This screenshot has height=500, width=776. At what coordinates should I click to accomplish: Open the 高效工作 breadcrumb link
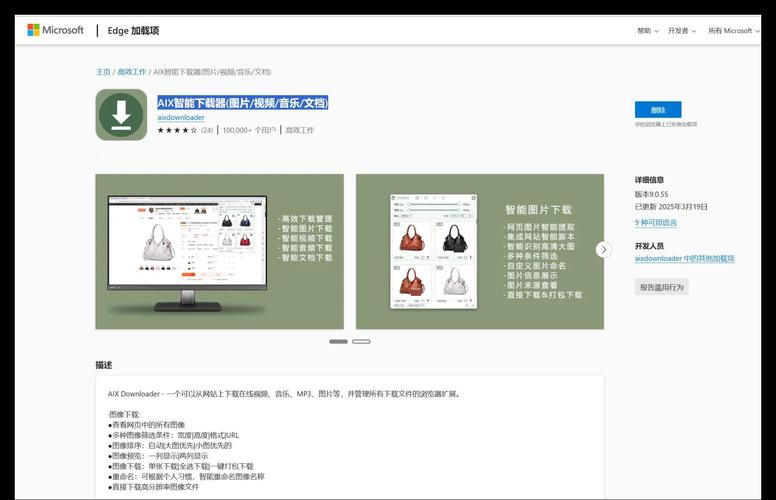(132, 72)
